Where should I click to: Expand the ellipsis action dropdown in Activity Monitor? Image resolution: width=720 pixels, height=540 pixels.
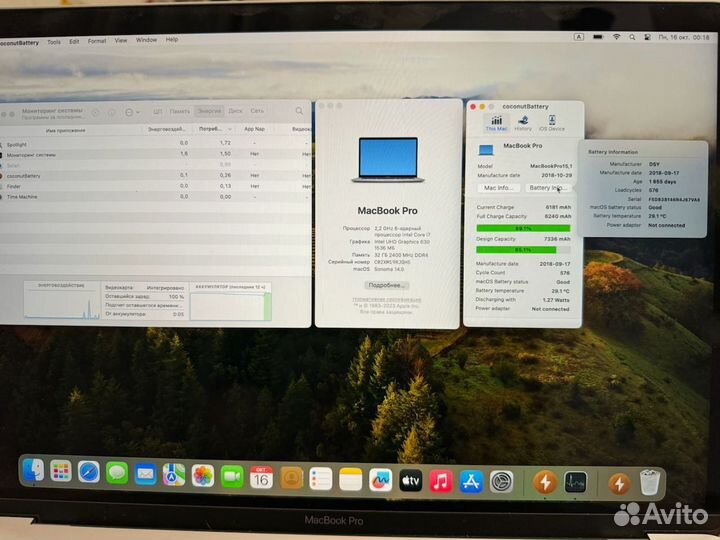pyautogui.click(x=132, y=112)
